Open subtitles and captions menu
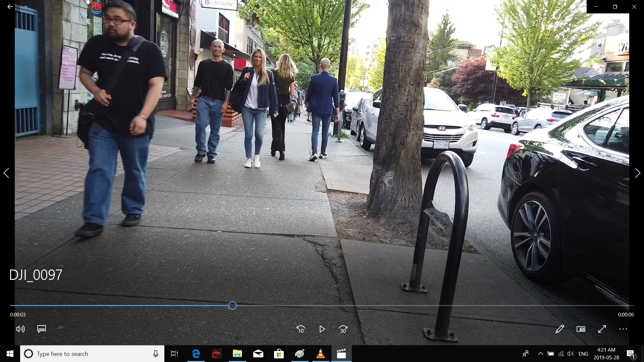 [42, 329]
